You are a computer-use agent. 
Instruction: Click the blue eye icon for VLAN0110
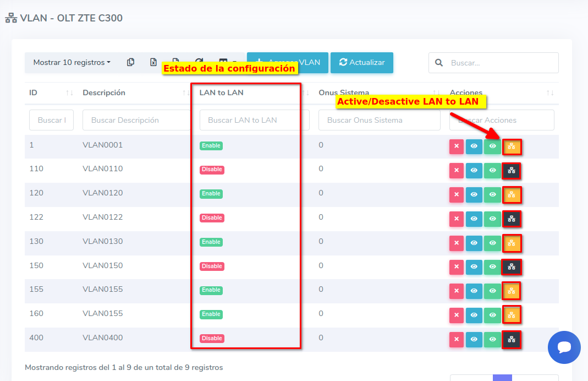pos(474,171)
